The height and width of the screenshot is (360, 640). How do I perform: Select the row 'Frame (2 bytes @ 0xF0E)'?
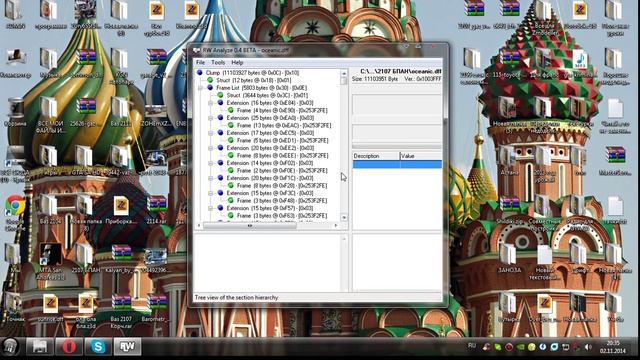(282, 171)
